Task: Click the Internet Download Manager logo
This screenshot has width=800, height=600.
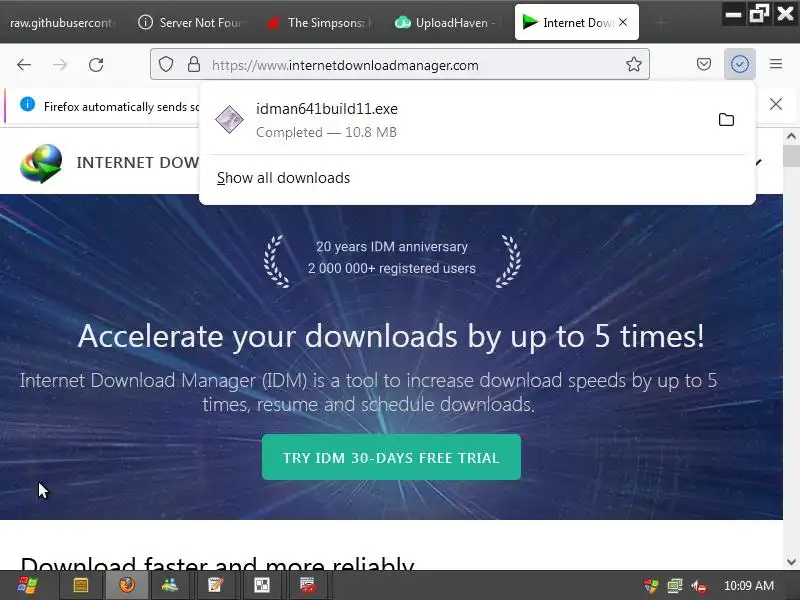Action: pyautogui.click(x=41, y=163)
